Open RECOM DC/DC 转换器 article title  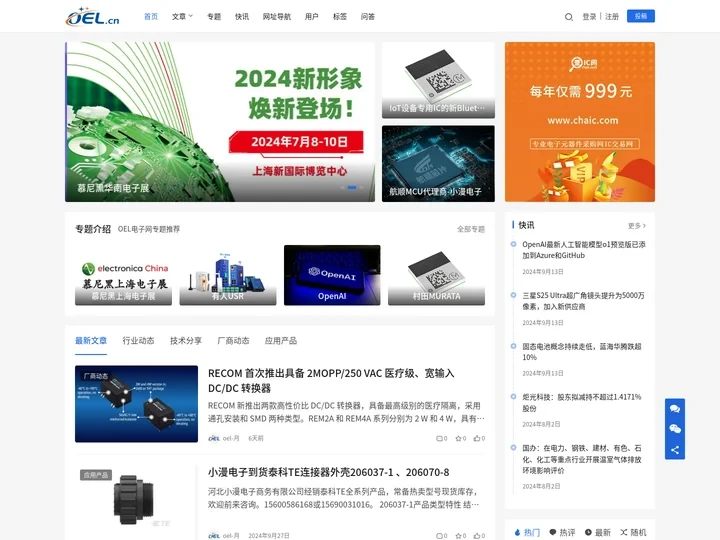point(331,381)
